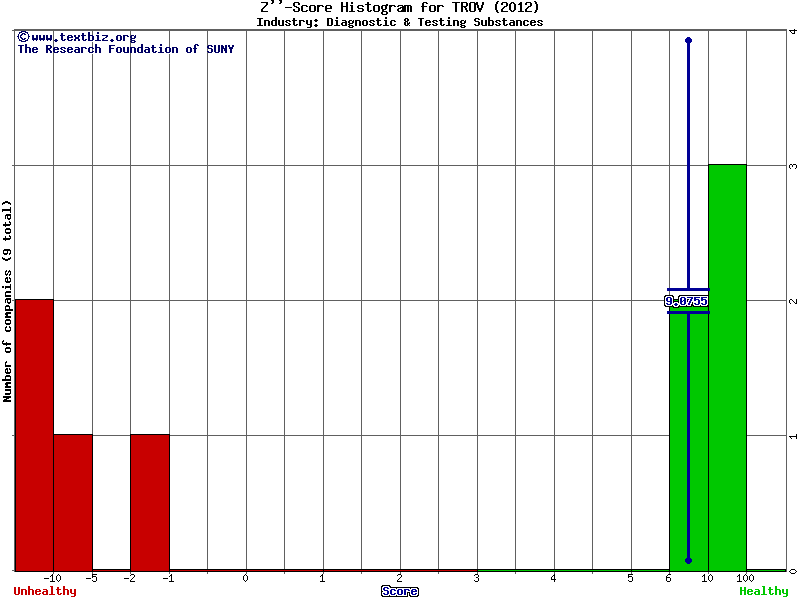Click the 'Score' x-axis label

400,591
